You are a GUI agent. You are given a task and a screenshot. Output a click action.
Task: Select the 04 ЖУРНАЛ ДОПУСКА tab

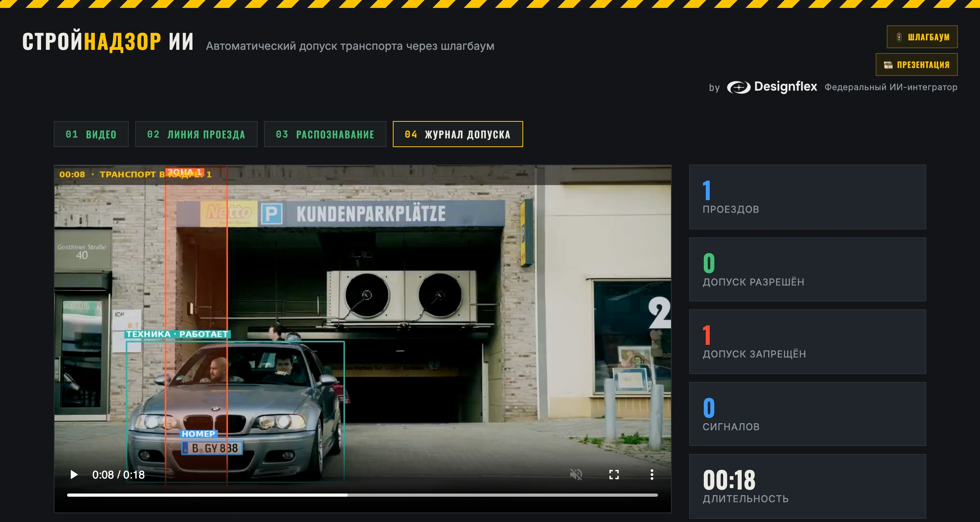[458, 134]
